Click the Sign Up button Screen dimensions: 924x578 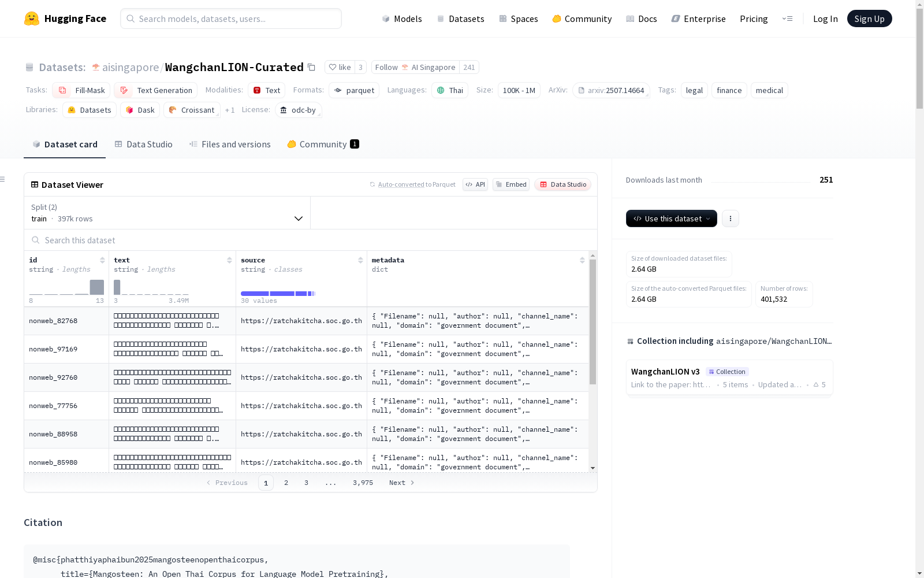[x=869, y=18]
